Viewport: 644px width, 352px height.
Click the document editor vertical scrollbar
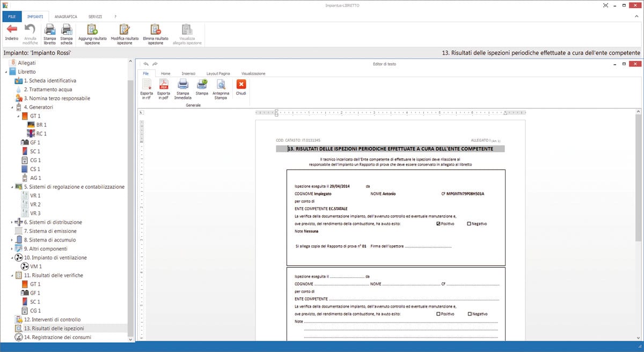tap(639, 177)
